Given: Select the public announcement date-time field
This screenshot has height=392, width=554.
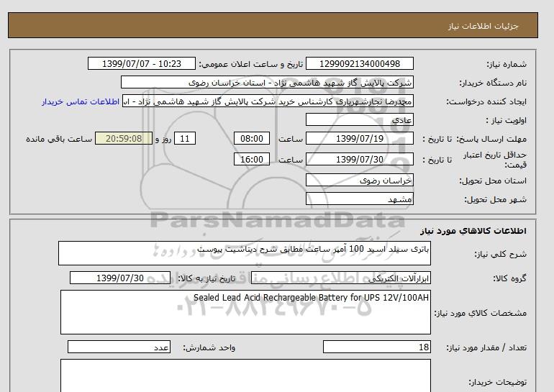Looking at the screenshot, I should click(x=141, y=64).
